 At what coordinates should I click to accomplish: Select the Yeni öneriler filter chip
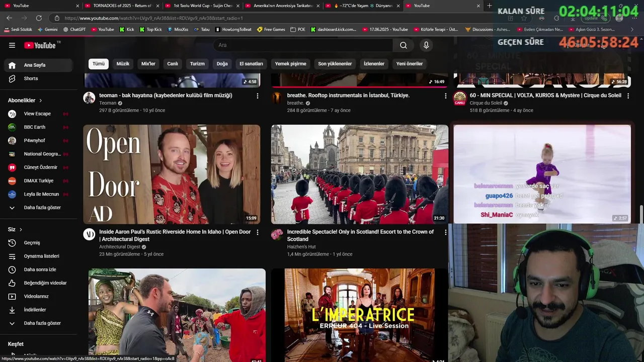tap(410, 64)
